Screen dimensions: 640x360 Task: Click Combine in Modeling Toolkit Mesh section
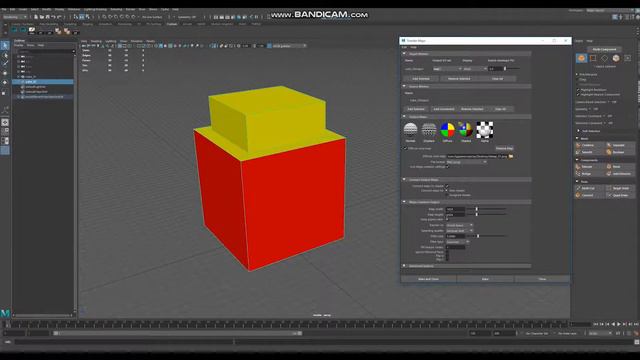[589, 145]
